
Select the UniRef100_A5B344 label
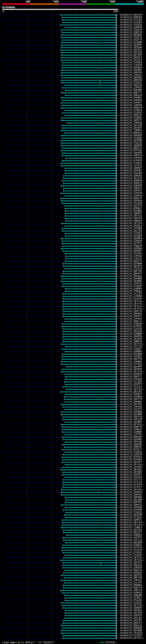131,108
